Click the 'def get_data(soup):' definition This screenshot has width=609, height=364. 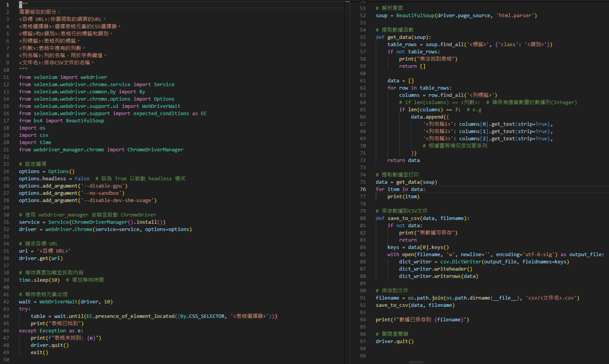pyautogui.click(x=403, y=37)
